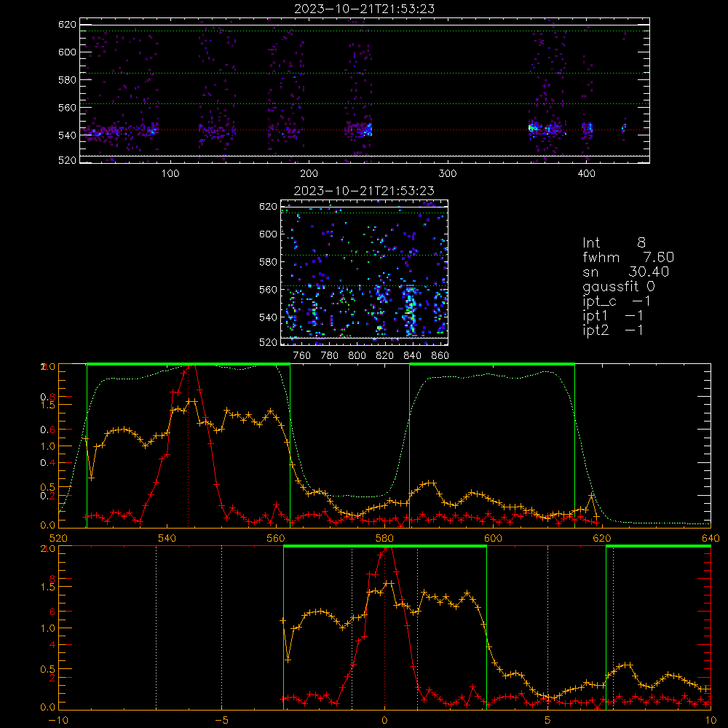The width and height of the screenshot is (728, 728).
Task: Click x-axis label 540 of profile plot
Action: [x=167, y=538]
